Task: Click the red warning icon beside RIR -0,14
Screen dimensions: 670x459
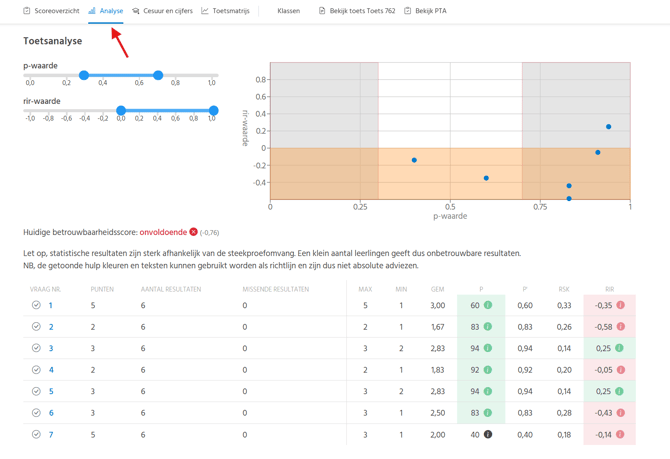Action: tap(620, 434)
